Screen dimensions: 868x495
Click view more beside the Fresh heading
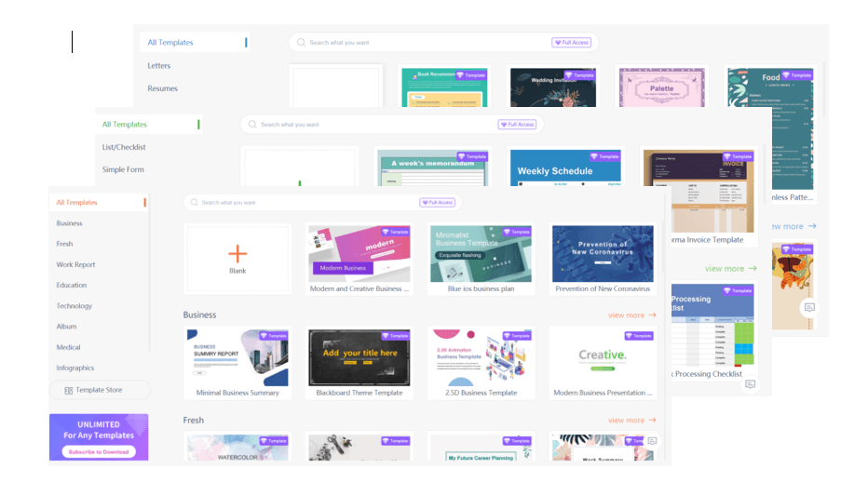pyautogui.click(x=631, y=421)
